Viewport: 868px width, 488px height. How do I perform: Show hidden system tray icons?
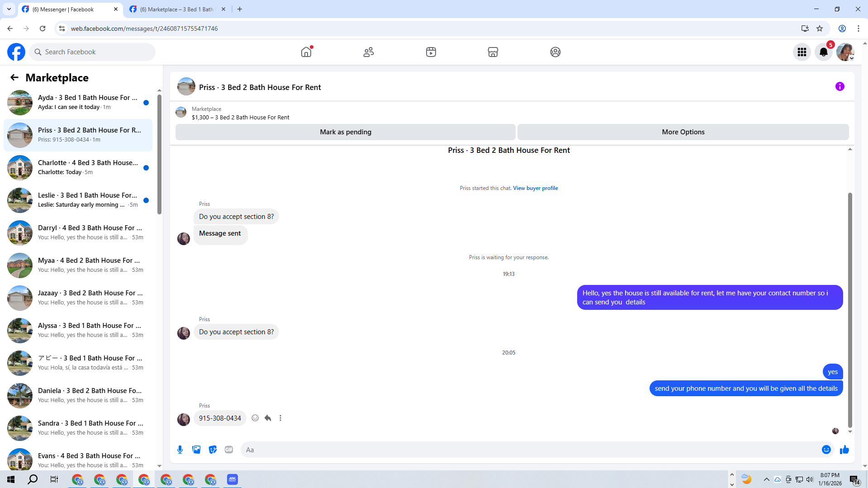pos(766,479)
